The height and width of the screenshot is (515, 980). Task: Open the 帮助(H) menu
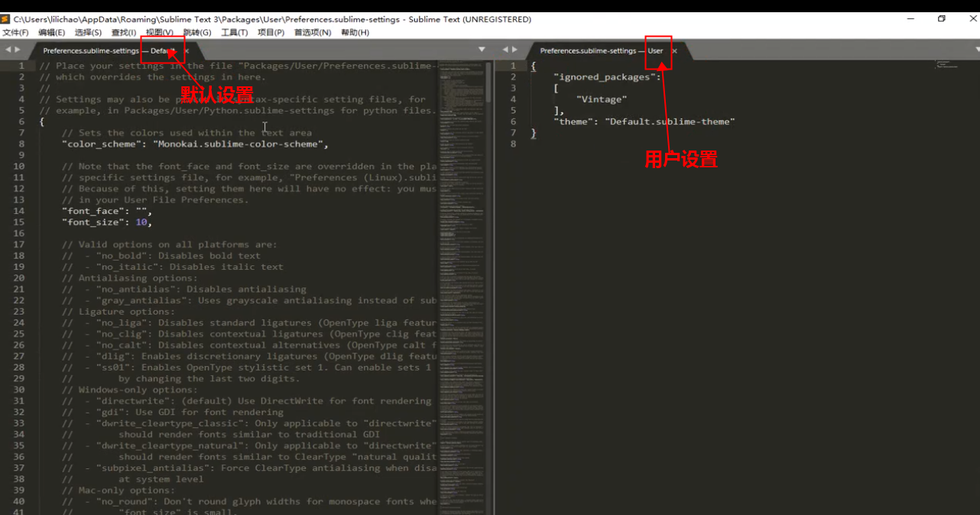[x=355, y=33]
